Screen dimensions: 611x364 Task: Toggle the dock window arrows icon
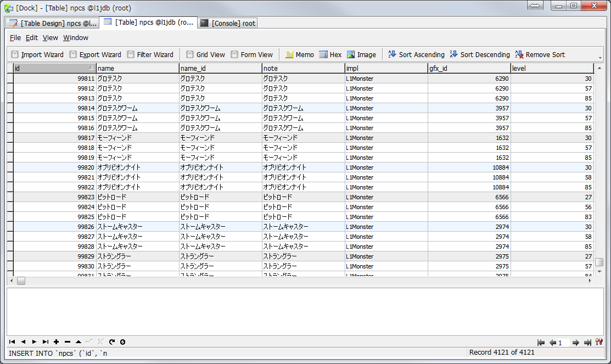[535, 5]
